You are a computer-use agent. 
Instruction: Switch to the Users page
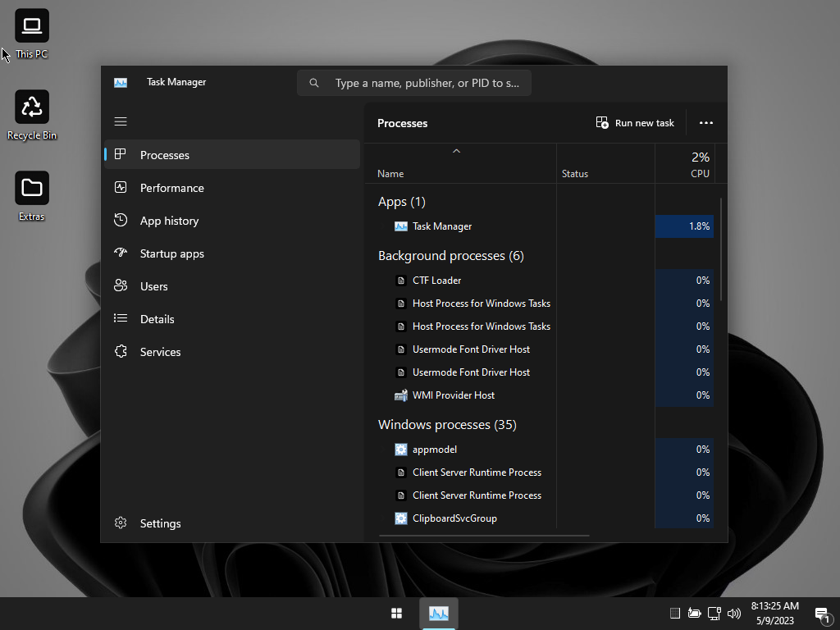232,285
